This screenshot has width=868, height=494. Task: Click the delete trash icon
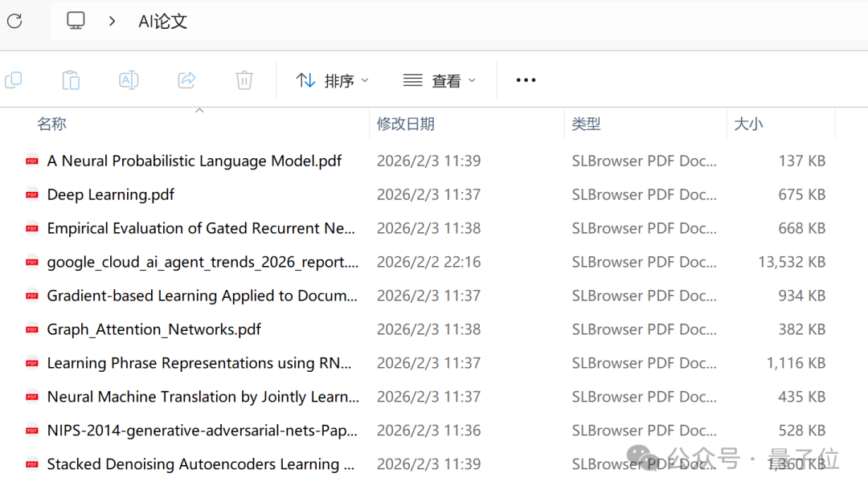(244, 80)
